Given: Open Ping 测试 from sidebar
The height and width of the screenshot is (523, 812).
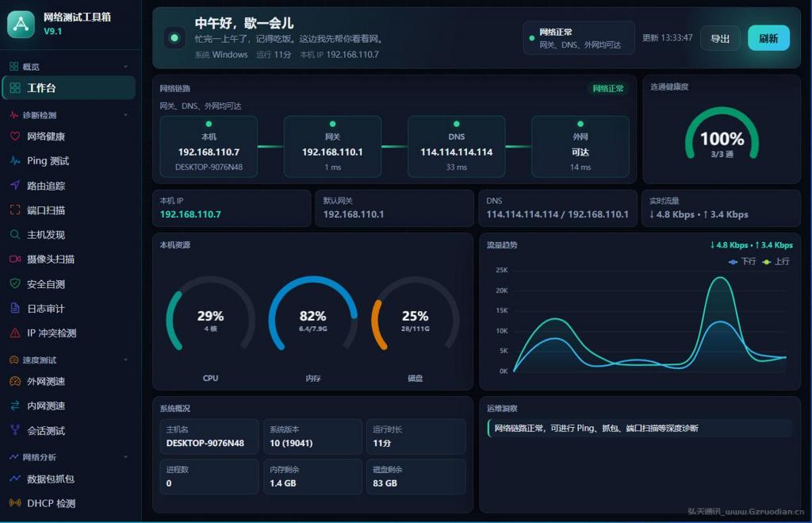Looking at the screenshot, I should tap(69, 160).
